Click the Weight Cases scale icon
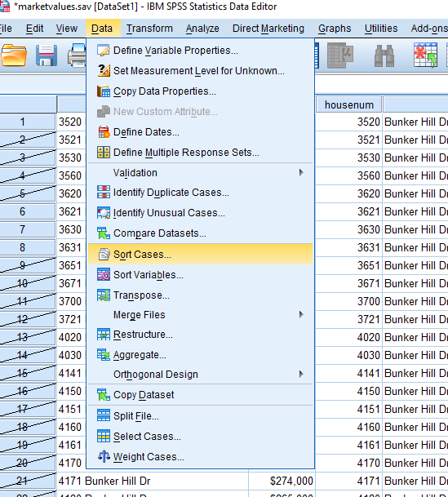Screen dimensions: 448x497 pyautogui.click(x=104, y=456)
